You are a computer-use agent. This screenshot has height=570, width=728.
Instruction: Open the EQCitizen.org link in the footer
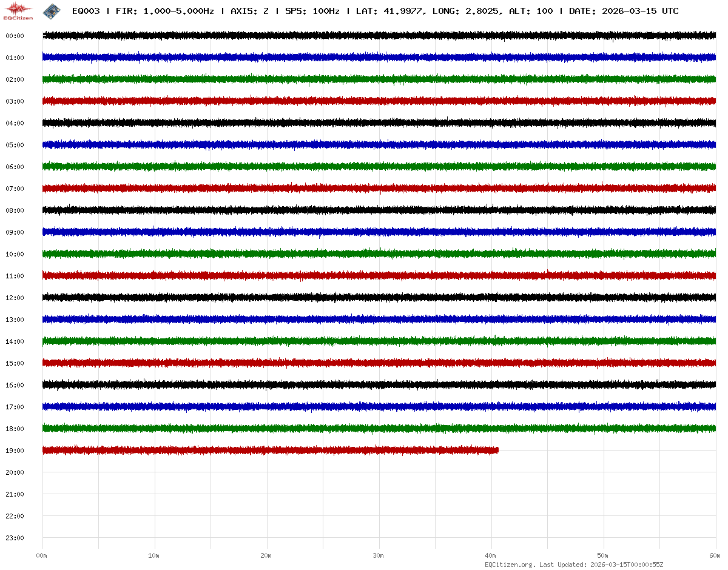tap(510, 565)
